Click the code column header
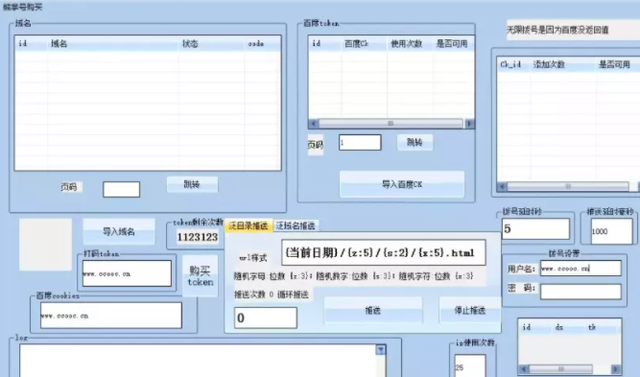This screenshot has width=640, height=377. pyautogui.click(x=263, y=44)
